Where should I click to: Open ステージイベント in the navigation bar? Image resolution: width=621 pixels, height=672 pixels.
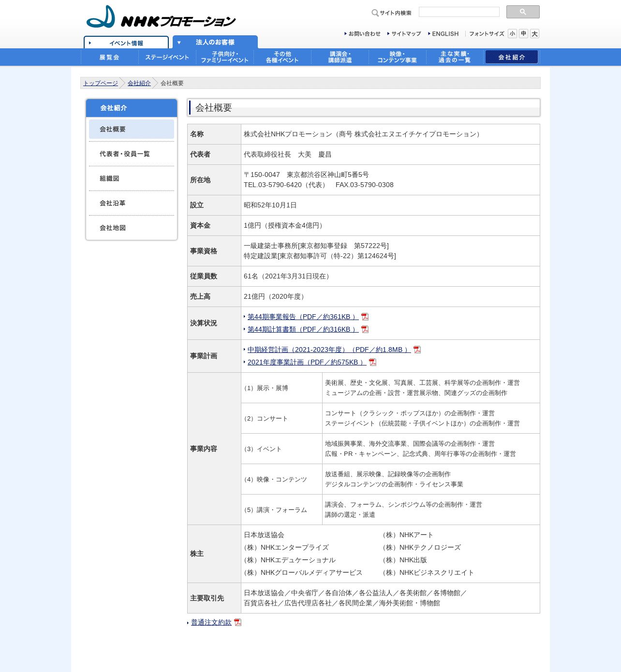pos(167,57)
